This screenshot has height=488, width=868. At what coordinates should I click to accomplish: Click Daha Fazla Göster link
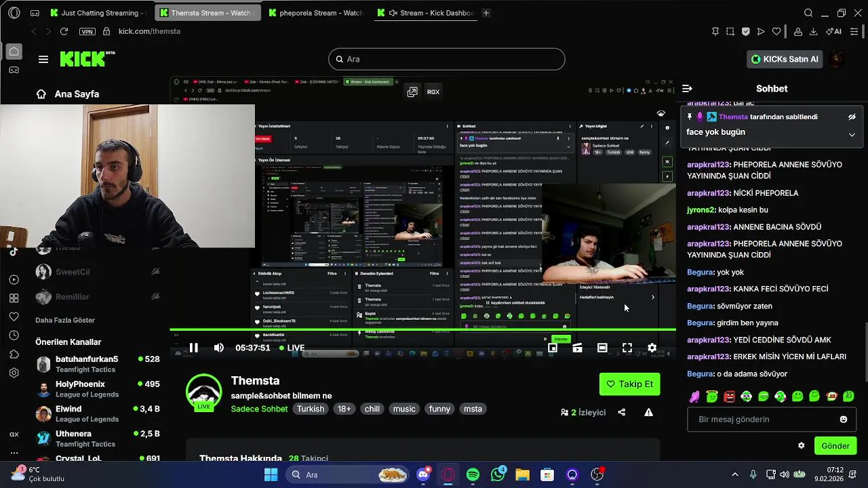[x=65, y=320]
